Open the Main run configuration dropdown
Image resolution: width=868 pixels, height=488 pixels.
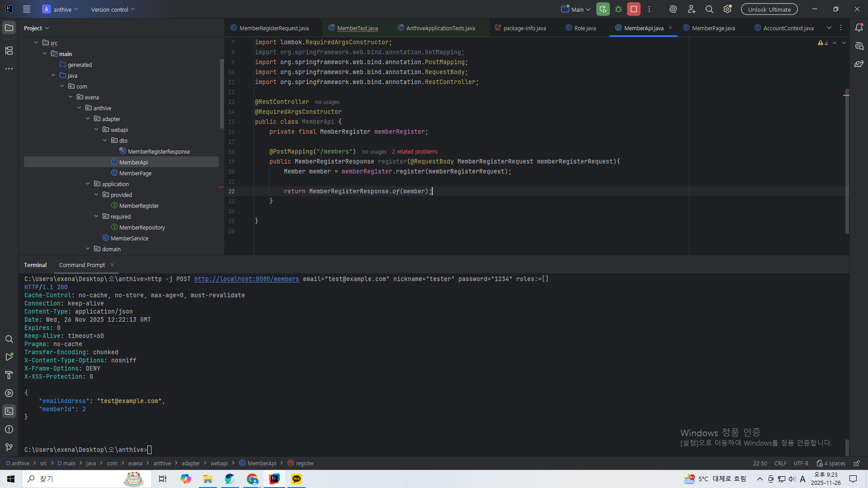576,9
